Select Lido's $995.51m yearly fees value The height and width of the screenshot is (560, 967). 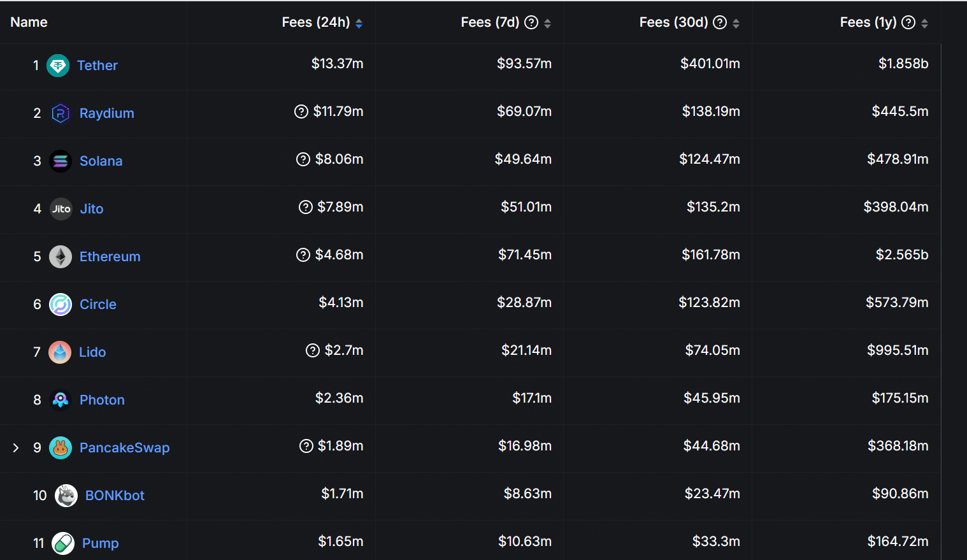click(x=898, y=350)
